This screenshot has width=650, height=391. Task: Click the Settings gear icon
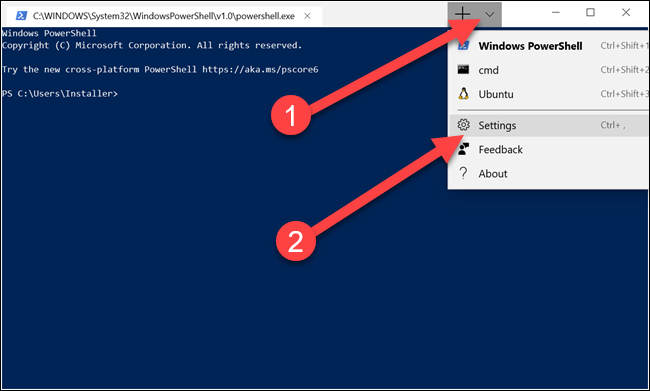tap(463, 125)
